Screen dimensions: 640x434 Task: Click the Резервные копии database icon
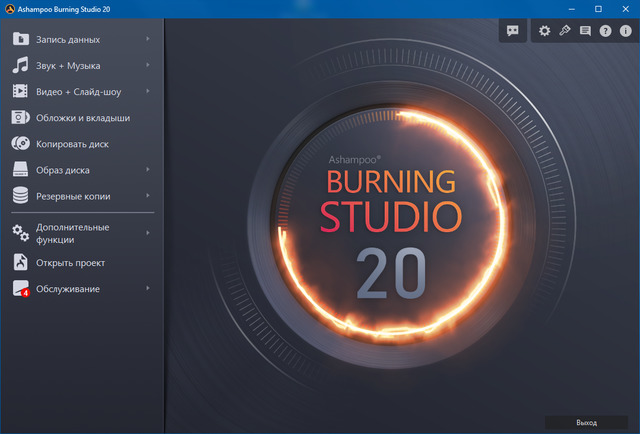pyautogui.click(x=21, y=196)
